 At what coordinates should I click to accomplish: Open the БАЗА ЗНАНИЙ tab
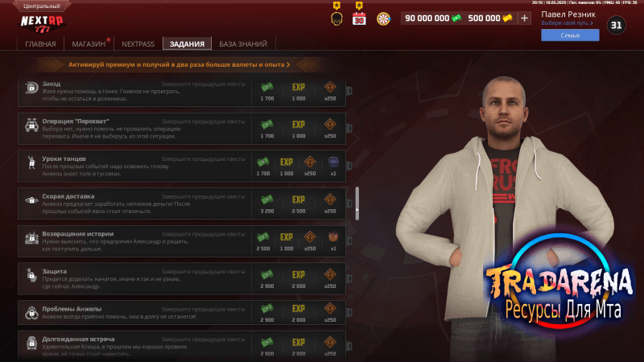pyautogui.click(x=243, y=44)
